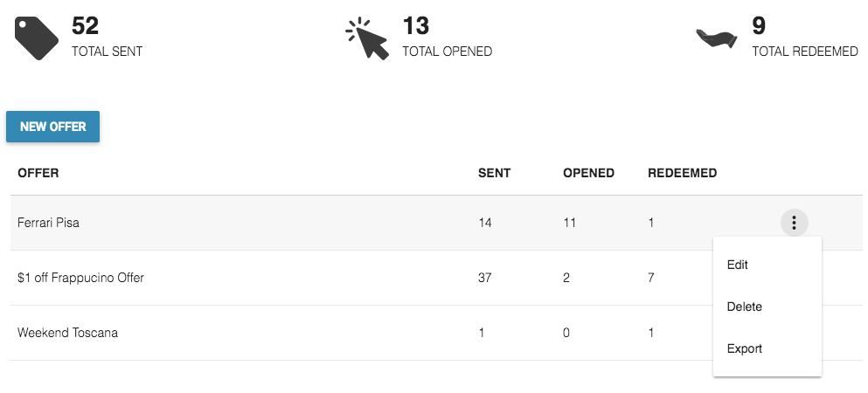The width and height of the screenshot is (868, 393).
Task: Sort by the Sent column header
Action: (x=495, y=173)
